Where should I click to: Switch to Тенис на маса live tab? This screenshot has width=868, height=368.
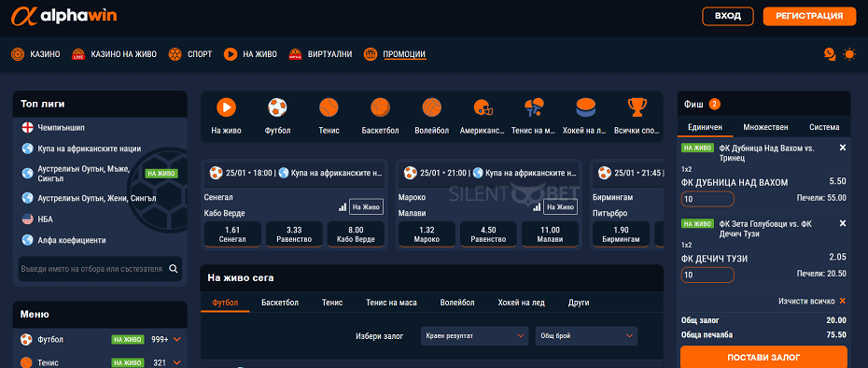(x=391, y=303)
